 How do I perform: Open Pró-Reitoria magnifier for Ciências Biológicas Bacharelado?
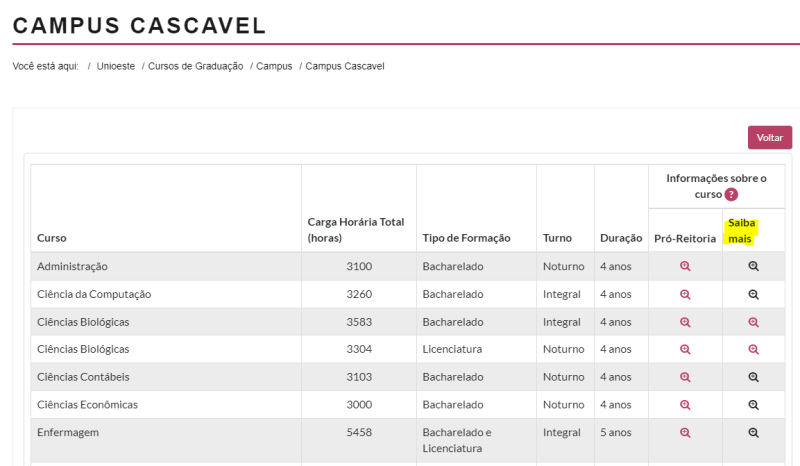(685, 322)
